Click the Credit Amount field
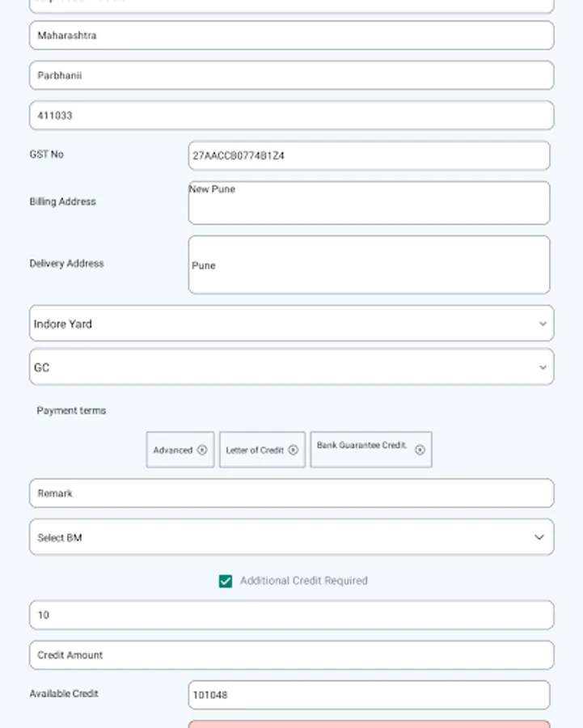 tap(291, 655)
